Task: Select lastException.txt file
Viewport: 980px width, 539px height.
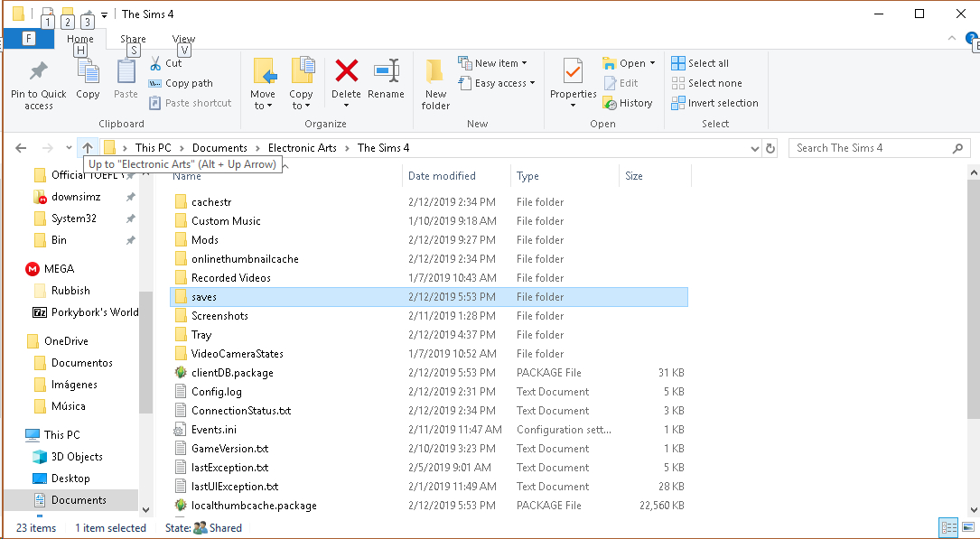Action: pyautogui.click(x=230, y=468)
